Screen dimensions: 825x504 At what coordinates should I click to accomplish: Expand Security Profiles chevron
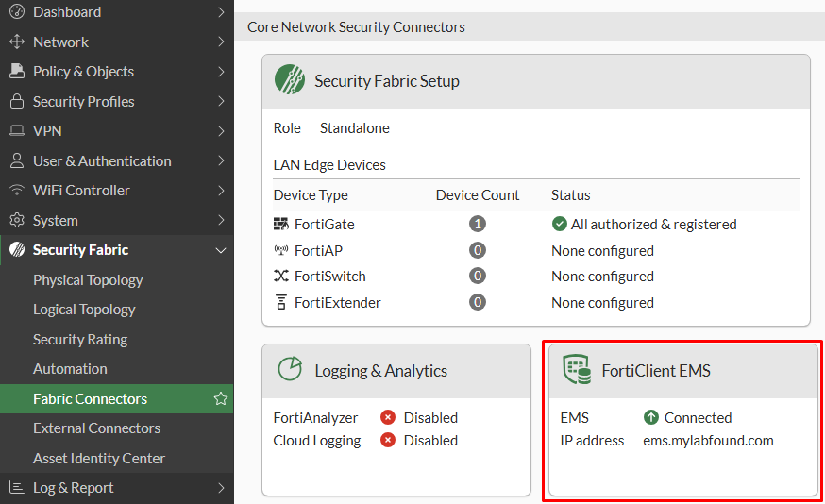click(x=221, y=101)
